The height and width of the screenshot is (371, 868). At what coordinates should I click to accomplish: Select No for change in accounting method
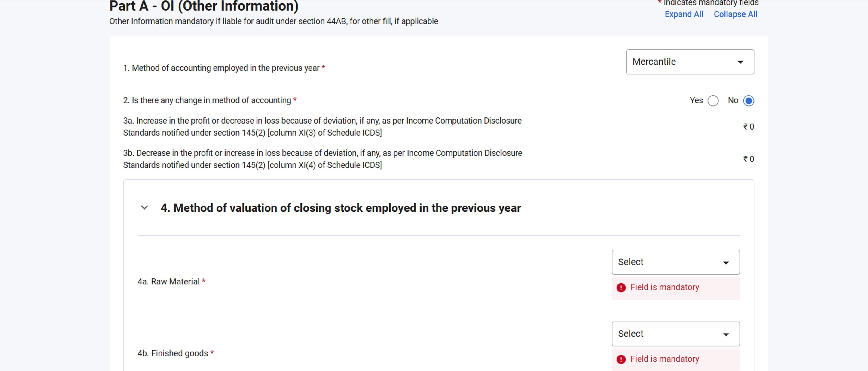coord(748,101)
